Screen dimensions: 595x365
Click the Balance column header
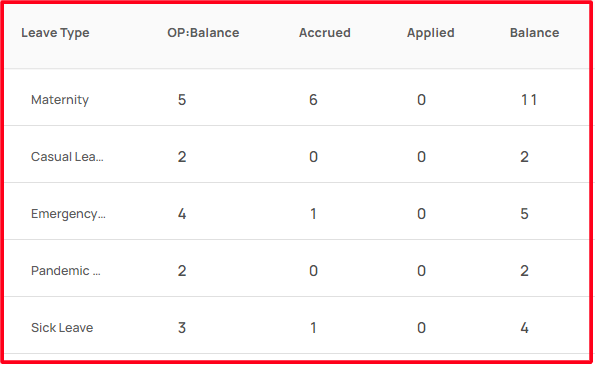point(534,33)
